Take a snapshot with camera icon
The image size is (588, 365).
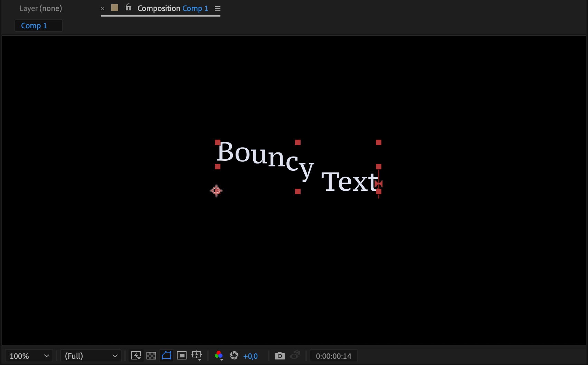(279, 356)
